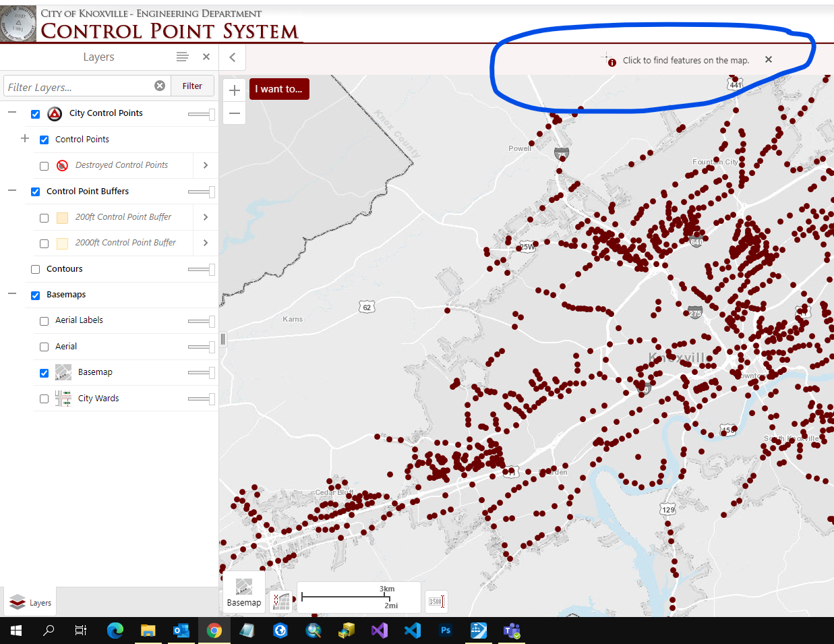Enable the Aerial basemap layer
834x644 pixels.
pyautogui.click(x=44, y=347)
